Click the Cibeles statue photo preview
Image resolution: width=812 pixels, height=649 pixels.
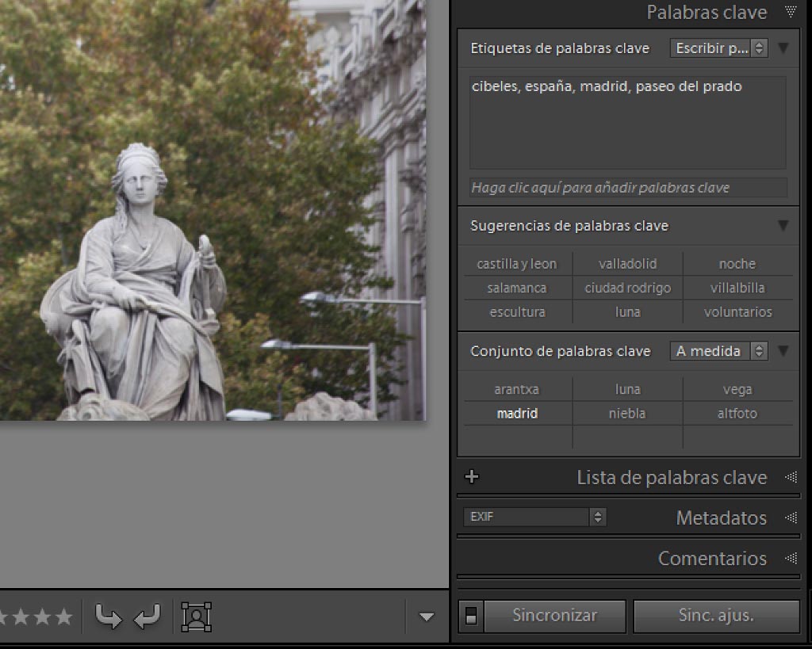pyautogui.click(x=213, y=210)
